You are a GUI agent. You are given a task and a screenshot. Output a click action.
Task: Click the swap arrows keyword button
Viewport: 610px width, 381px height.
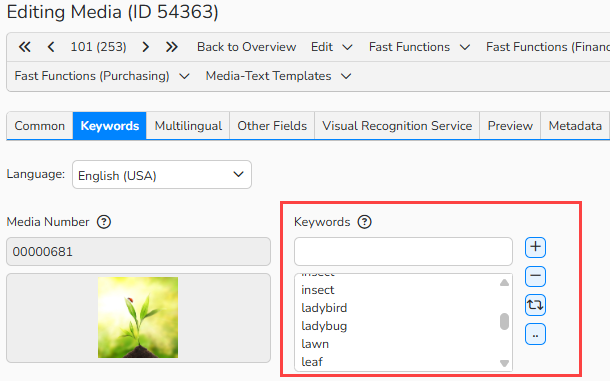pos(535,305)
